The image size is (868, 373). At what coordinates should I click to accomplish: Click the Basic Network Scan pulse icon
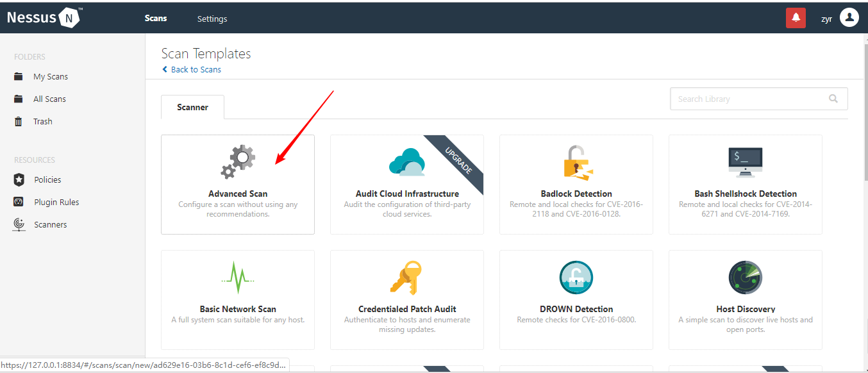[238, 277]
